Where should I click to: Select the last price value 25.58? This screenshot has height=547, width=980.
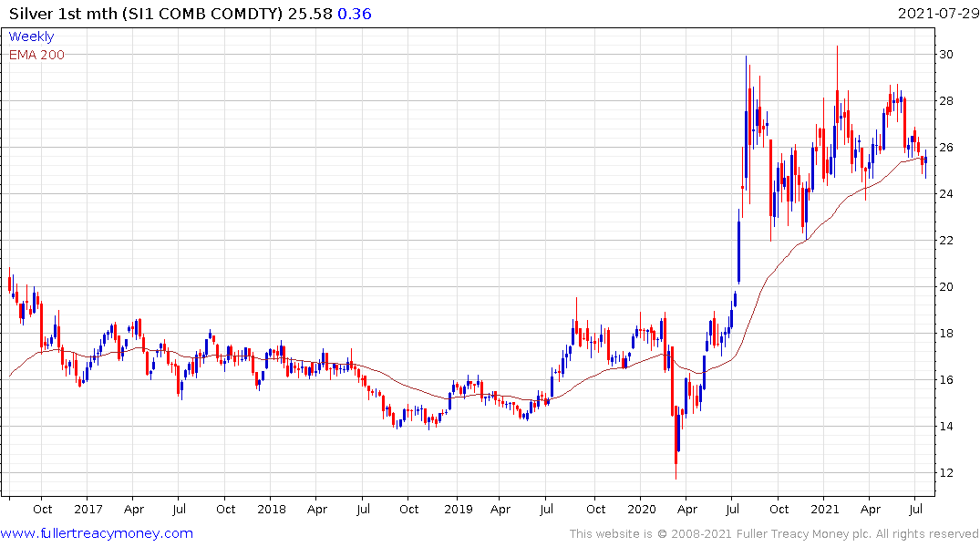click(310, 14)
